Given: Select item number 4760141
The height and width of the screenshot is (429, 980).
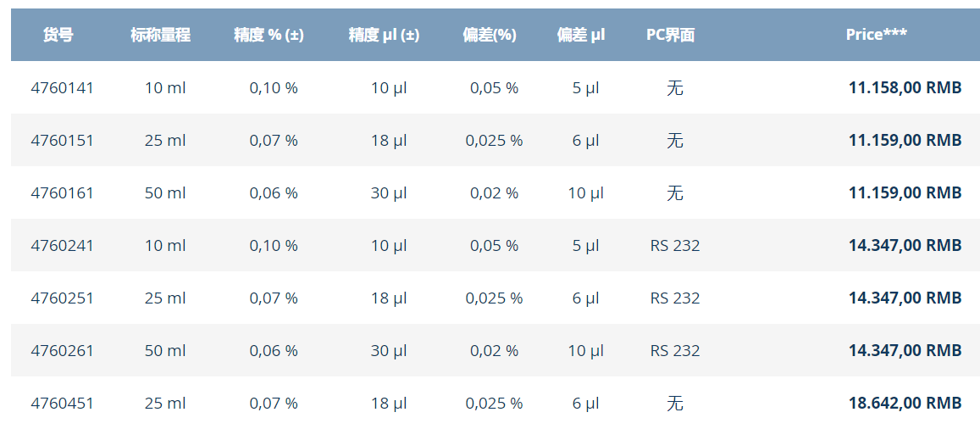Looking at the screenshot, I should pos(62,88).
